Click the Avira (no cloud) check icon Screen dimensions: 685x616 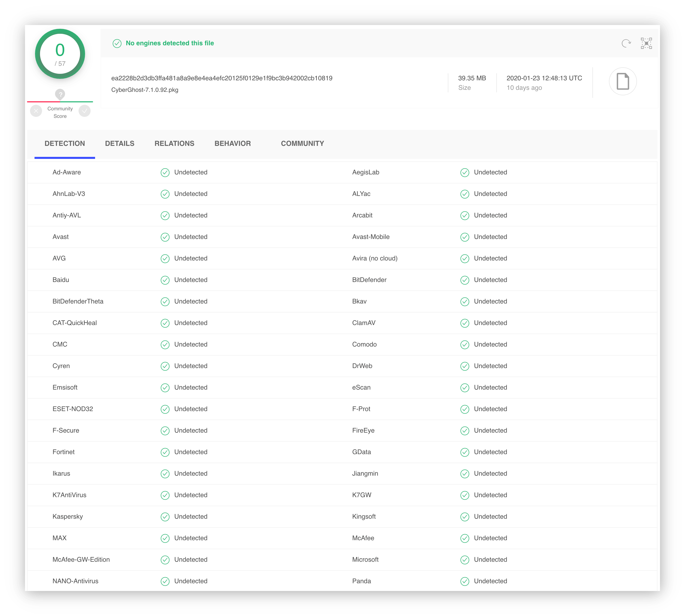click(465, 258)
